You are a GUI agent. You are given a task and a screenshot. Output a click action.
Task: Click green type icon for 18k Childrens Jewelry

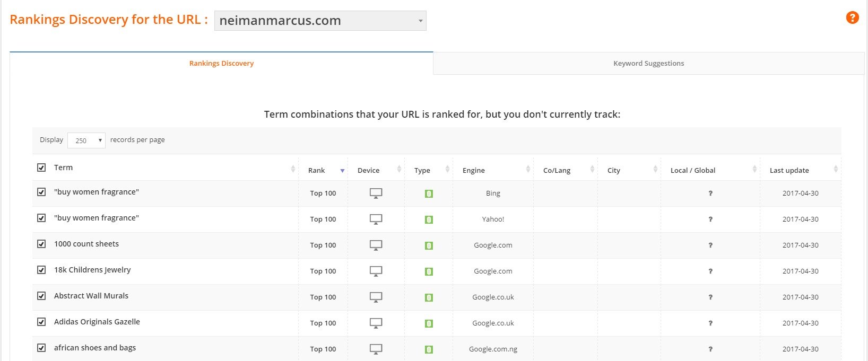coord(429,271)
